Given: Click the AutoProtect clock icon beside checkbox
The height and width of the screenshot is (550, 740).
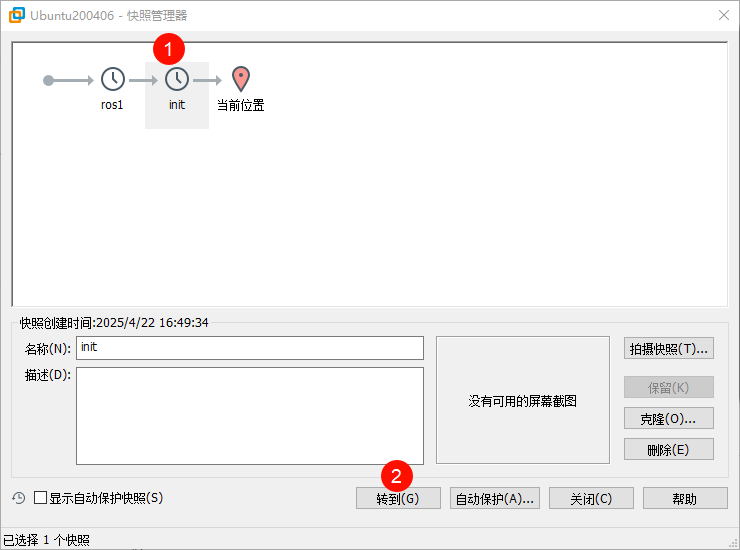Looking at the screenshot, I should pyautogui.click(x=18, y=498).
